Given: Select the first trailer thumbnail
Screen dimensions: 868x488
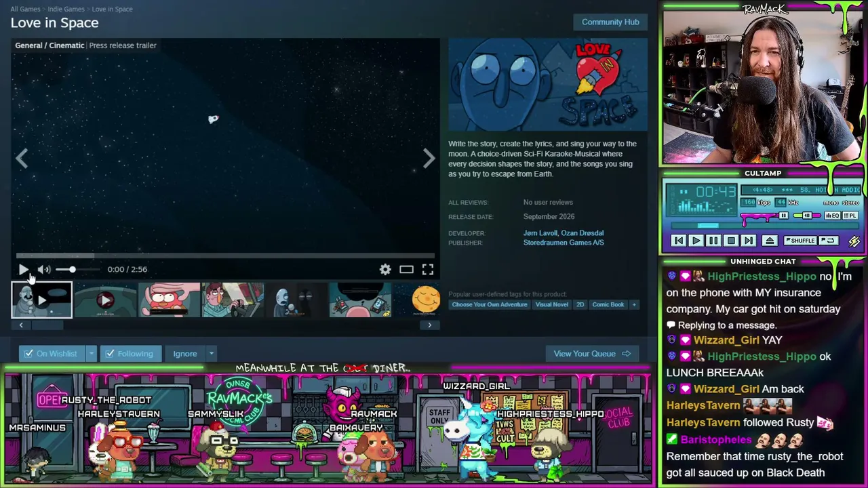Looking at the screenshot, I should coord(41,300).
